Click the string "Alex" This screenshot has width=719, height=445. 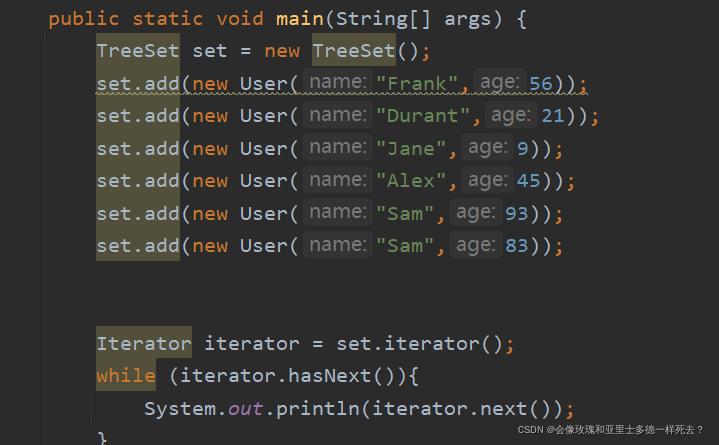[411, 181]
